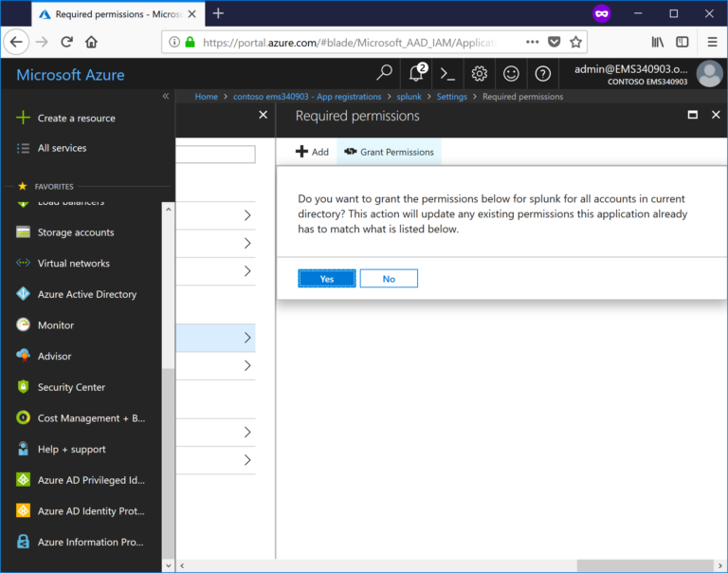
Task: Close the Required permissions browser tab
Action: pos(191,14)
